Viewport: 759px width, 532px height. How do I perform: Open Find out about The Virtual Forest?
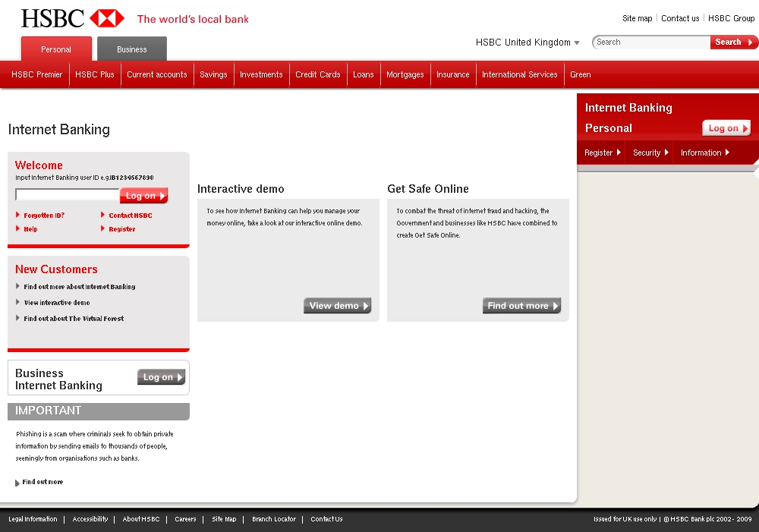(x=74, y=319)
